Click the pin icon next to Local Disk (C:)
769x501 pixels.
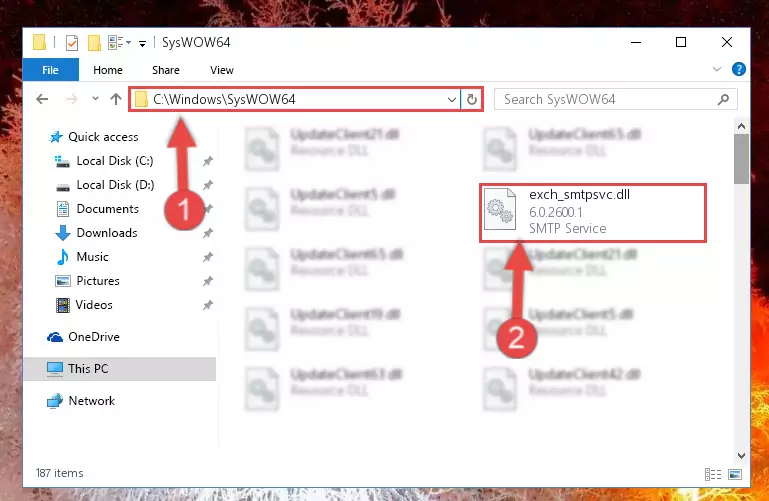[208, 161]
